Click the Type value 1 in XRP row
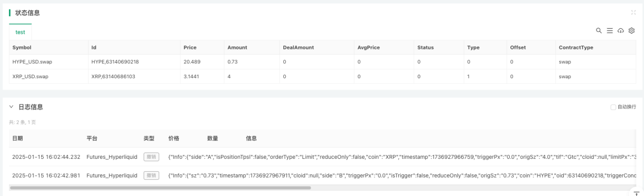 click(469, 77)
